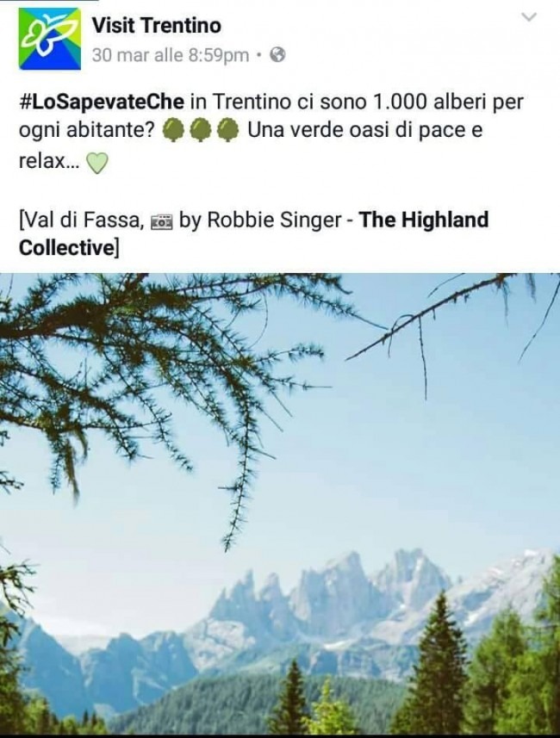This screenshot has width=560, height=738.
Task: Click the public globe privacy icon
Action: click(278, 55)
